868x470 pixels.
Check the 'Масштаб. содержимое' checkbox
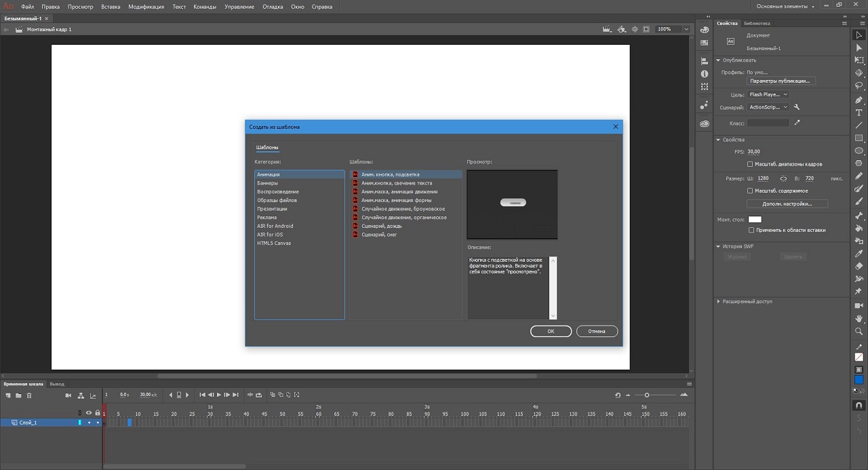click(x=749, y=191)
